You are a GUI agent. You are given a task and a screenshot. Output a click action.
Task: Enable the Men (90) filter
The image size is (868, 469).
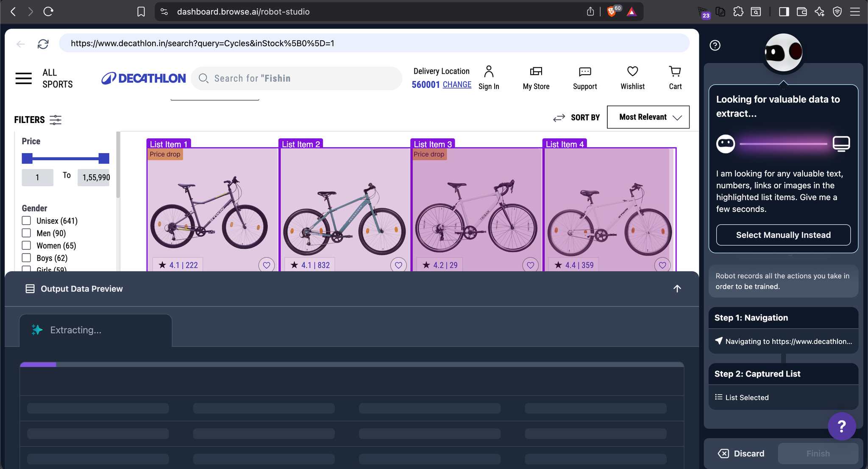pyautogui.click(x=26, y=233)
